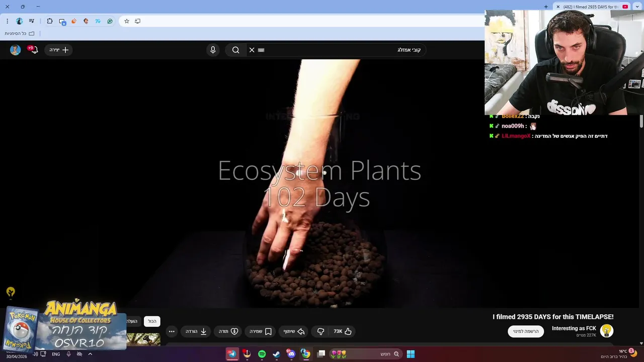Open the Chrome three-dot menu

click(7, 21)
